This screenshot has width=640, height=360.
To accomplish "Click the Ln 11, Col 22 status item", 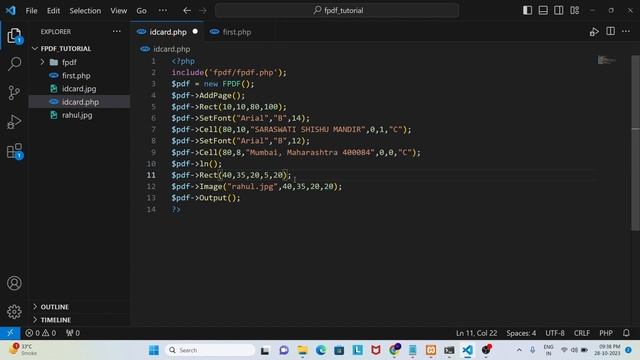I will tap(476, 333).
